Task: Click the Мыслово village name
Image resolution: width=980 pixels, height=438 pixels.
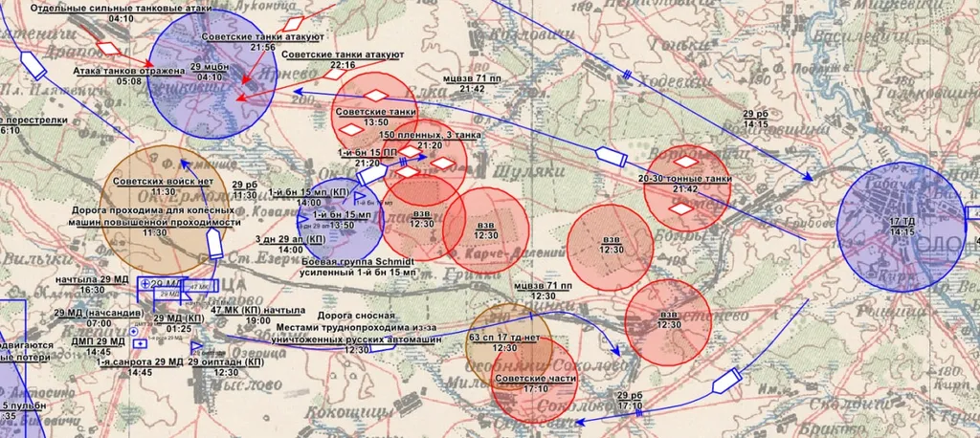Action: click(x=244, y=384)
